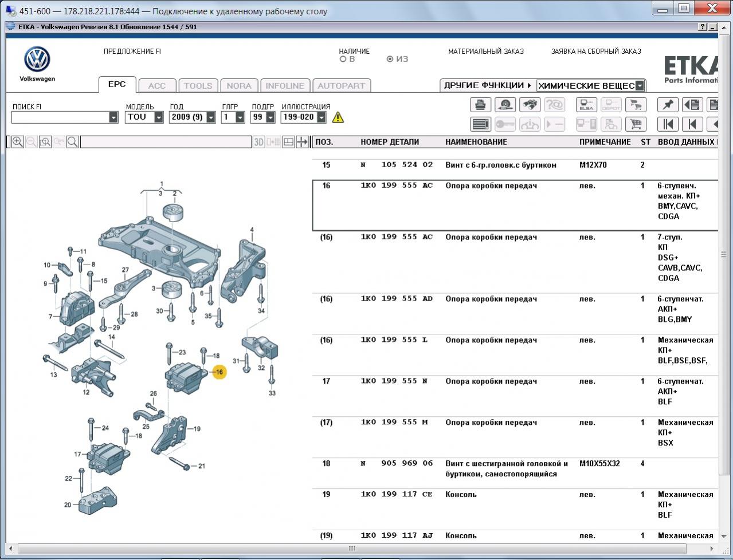Click the НАИМЕНОВАНИЕ column header

click(x=476, y=142)
